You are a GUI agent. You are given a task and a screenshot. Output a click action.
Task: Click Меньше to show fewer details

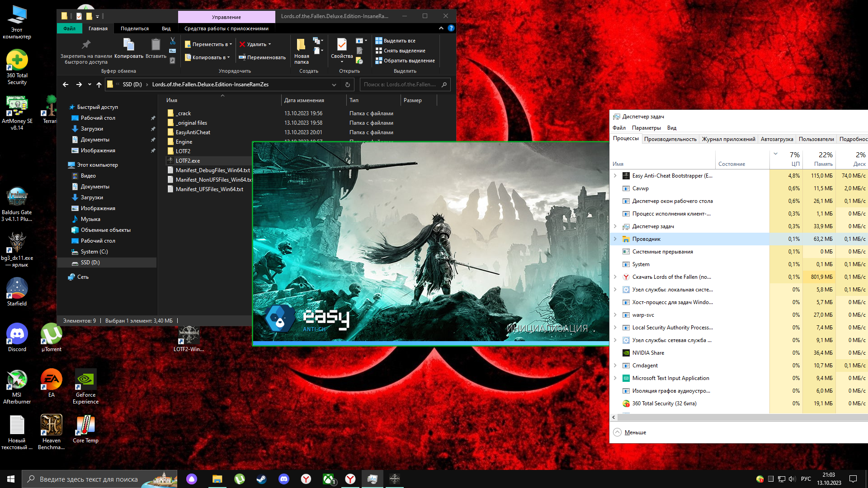tap(635, 432)
